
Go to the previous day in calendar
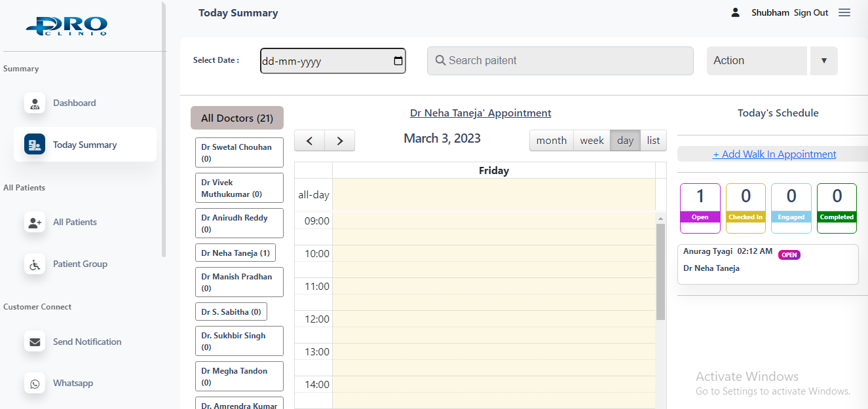tap(310, 141)
